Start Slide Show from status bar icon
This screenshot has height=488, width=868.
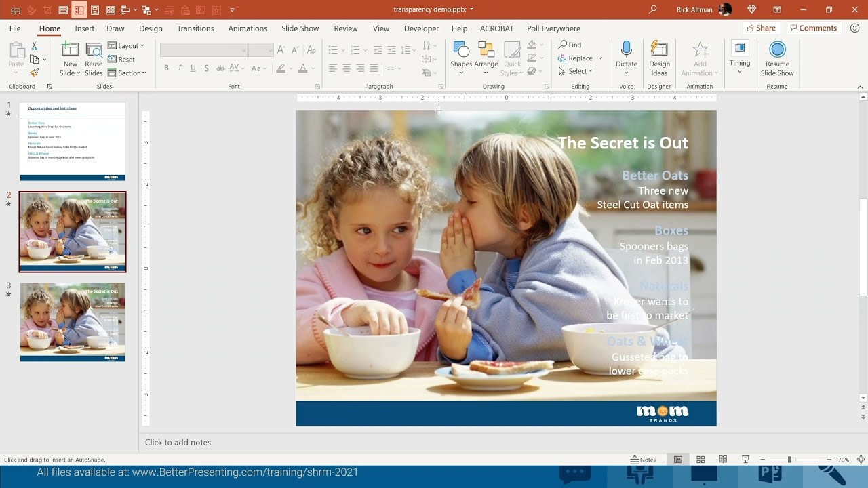click(x=746, y=460)
